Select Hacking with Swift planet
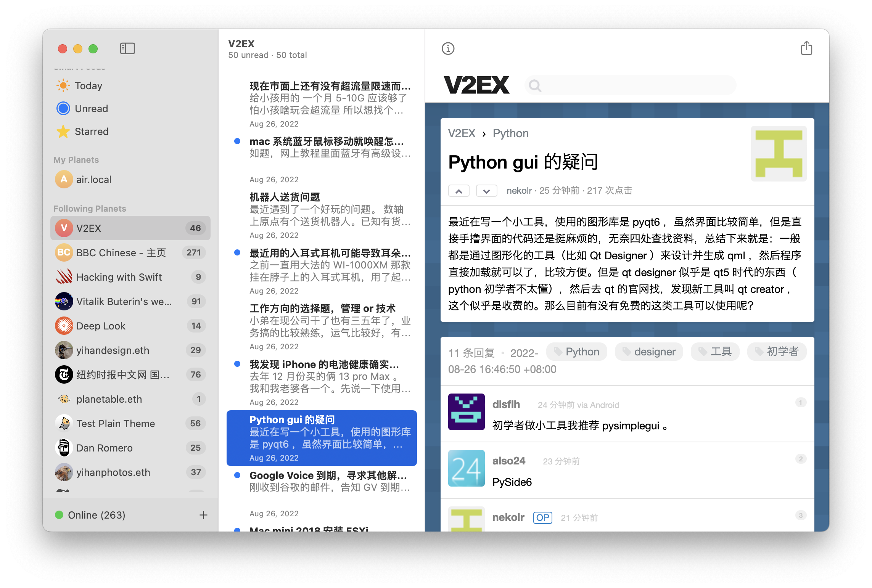This screenshot has height=588, width=872. coord(119,277)
